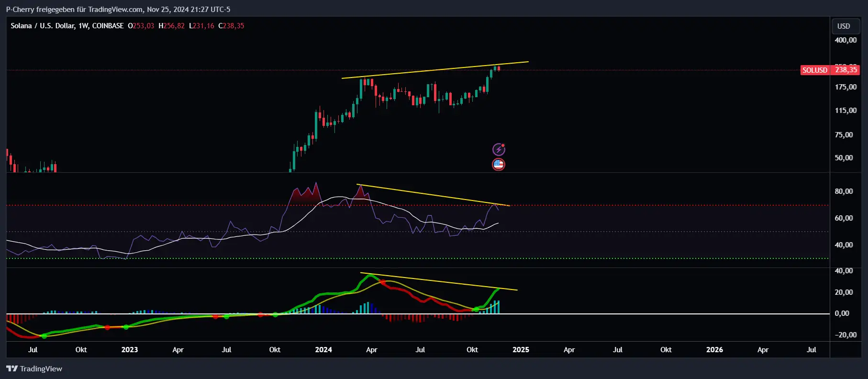Click the TradingView logo at bottom left

tap(34, 368)
